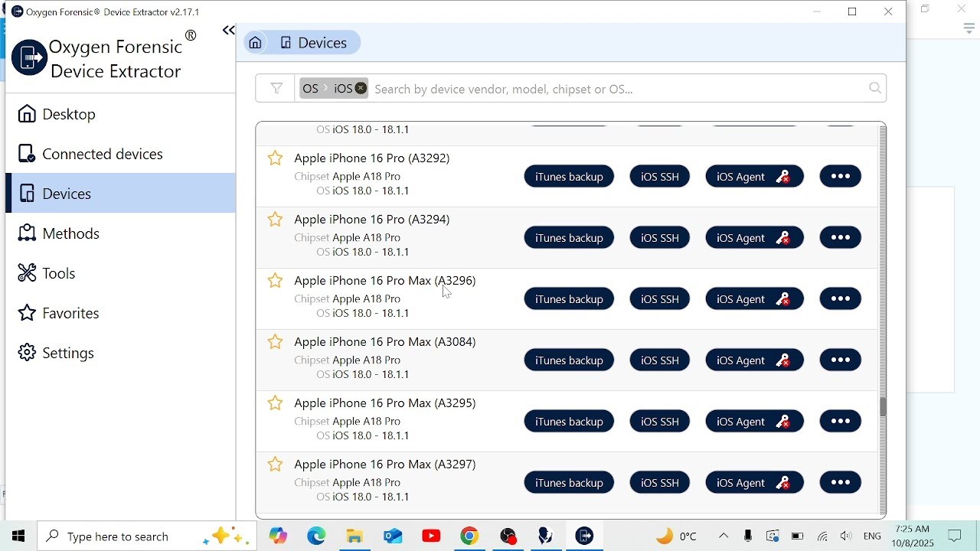Open the Wi-Fi network tray icon

(x=822, y=536)
